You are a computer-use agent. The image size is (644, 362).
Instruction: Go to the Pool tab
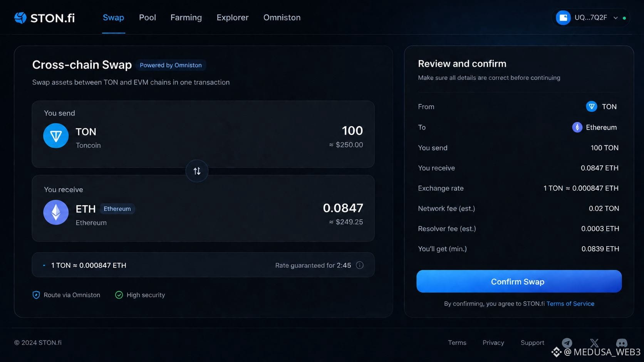(148, 17)
